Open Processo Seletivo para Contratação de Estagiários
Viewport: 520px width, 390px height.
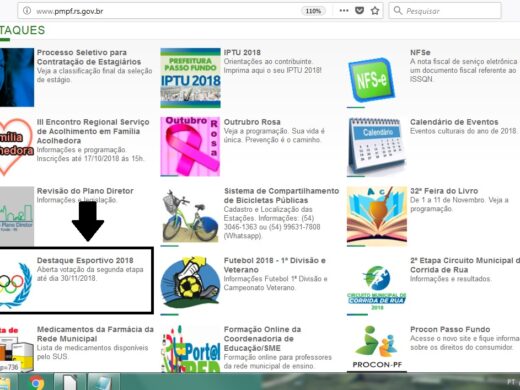point(89,57)
